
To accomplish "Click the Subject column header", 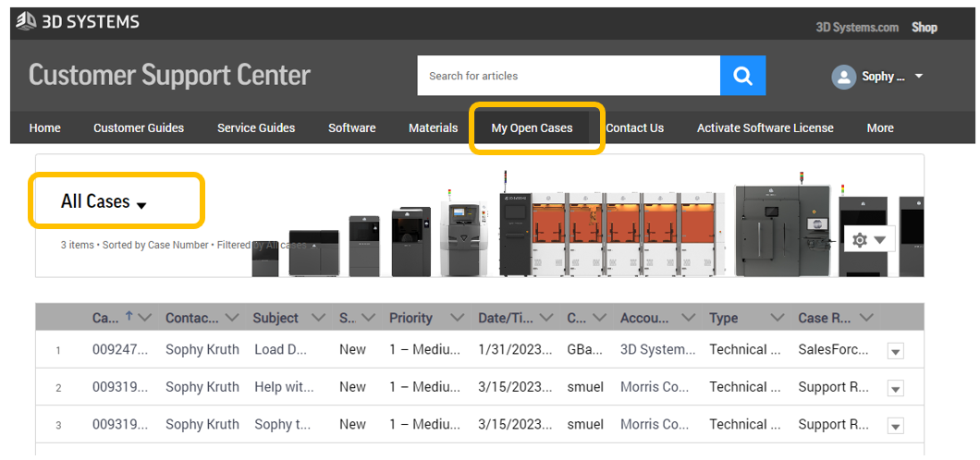I will pyautogui.click(x=276, y=318).
